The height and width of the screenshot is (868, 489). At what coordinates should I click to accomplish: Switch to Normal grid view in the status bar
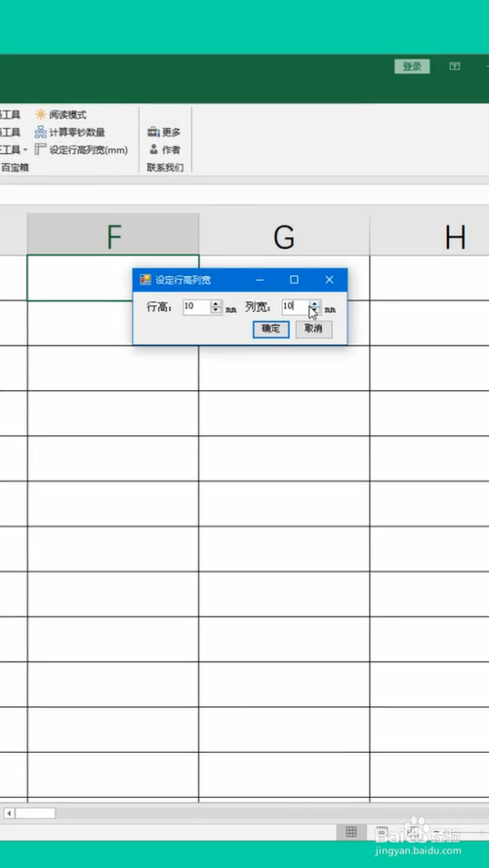350,832
